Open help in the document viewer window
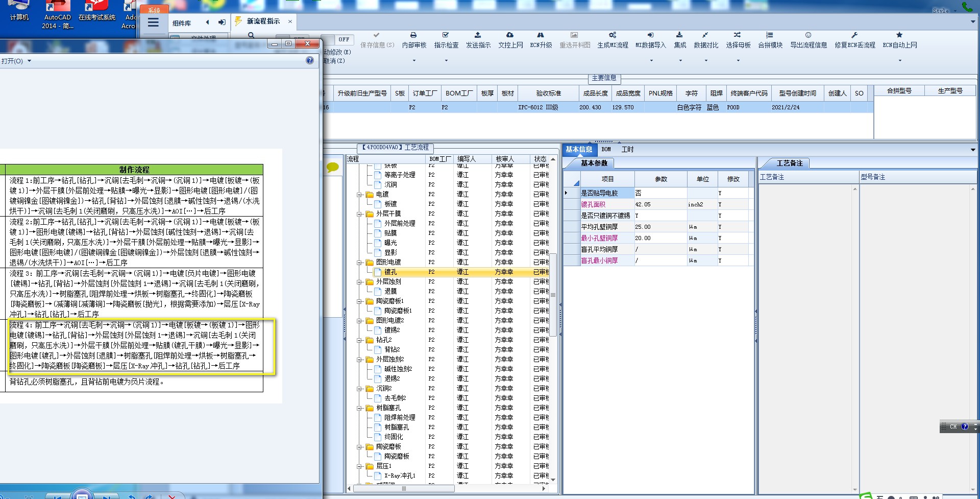 (x=310, y=60)
